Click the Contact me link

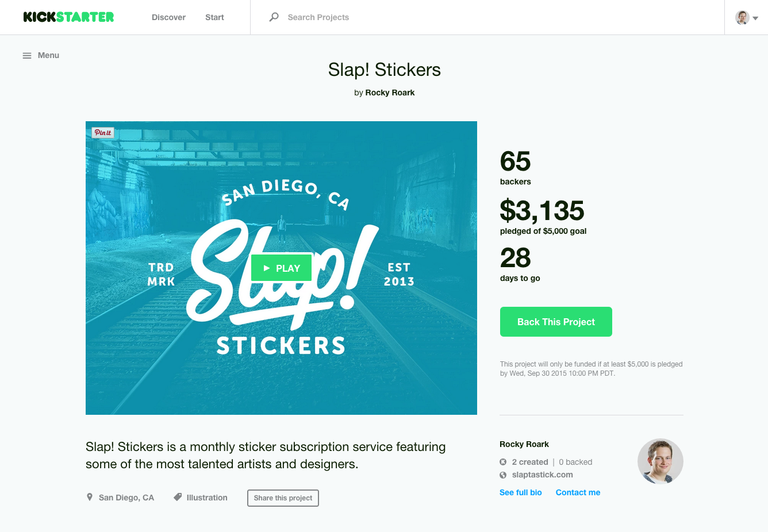point(578,492)
